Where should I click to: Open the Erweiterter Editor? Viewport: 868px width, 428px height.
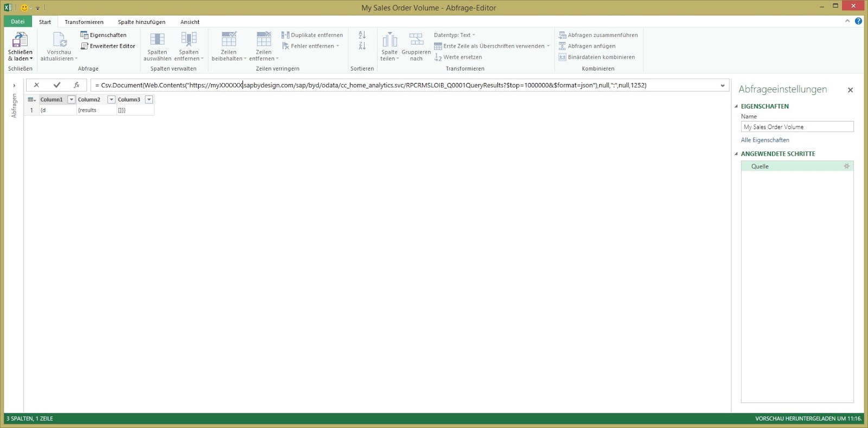[x=108, y=46]
